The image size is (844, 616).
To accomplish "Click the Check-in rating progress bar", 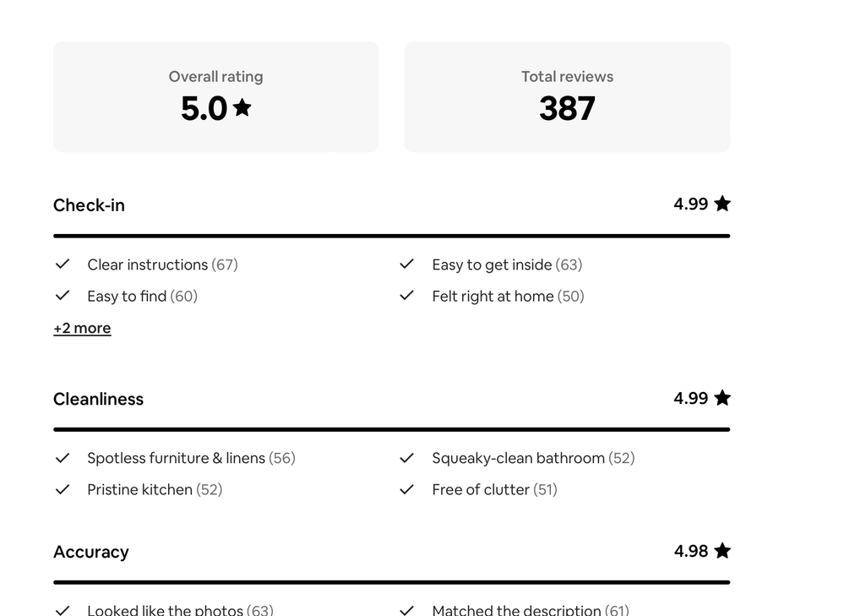I will tap(391, 236).
